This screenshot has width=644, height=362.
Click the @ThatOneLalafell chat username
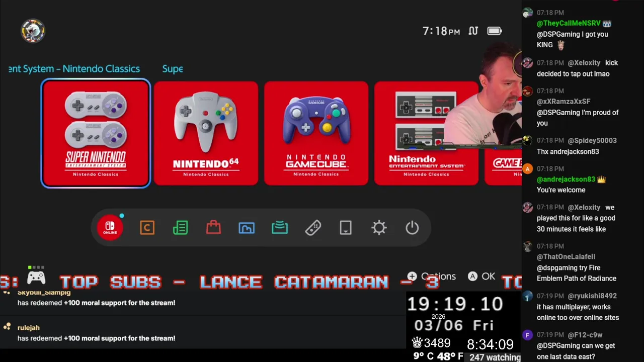566,257
